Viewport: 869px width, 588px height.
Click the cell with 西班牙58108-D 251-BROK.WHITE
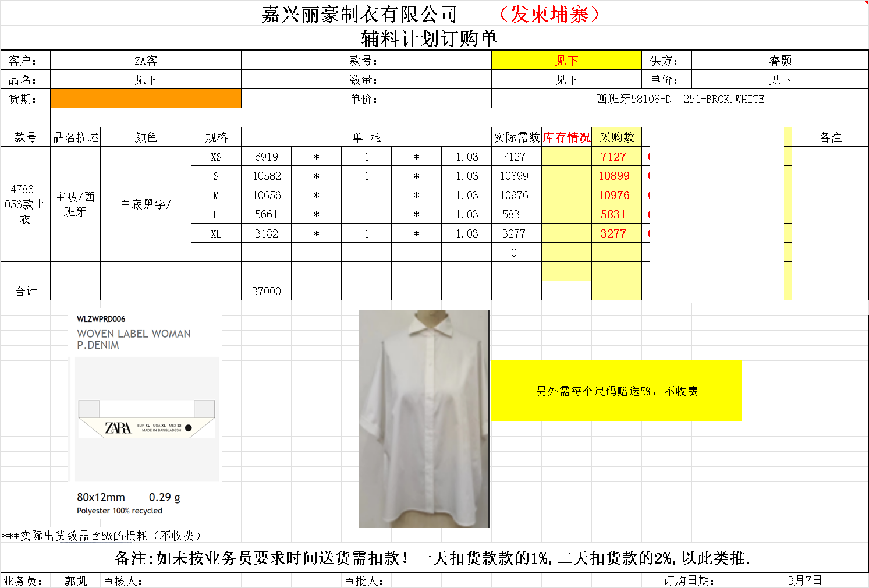point(680,99)
